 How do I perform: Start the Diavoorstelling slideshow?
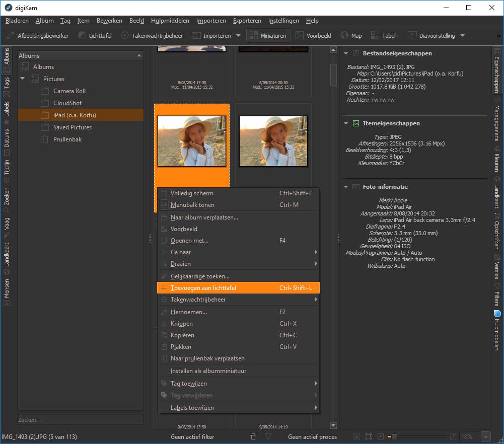tap(431, 36)
